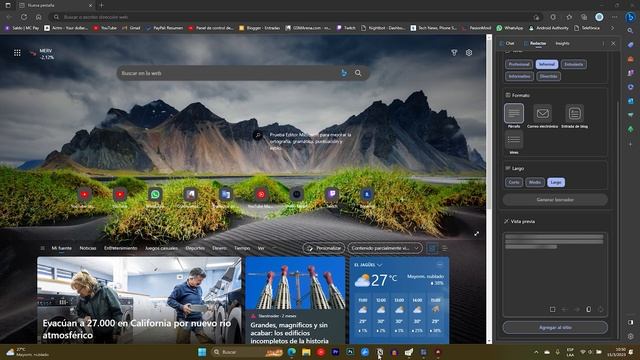Click the taskbar Buscar search box
The width and height of the screenshot is (640, 360).
pyautogui.click(x=248, y=352)
